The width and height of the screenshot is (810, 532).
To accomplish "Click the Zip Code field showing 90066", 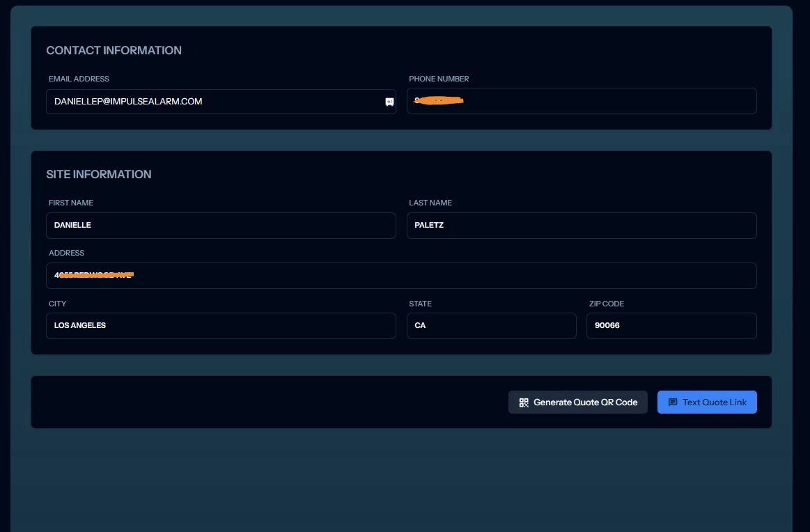I will coord(671,325).
